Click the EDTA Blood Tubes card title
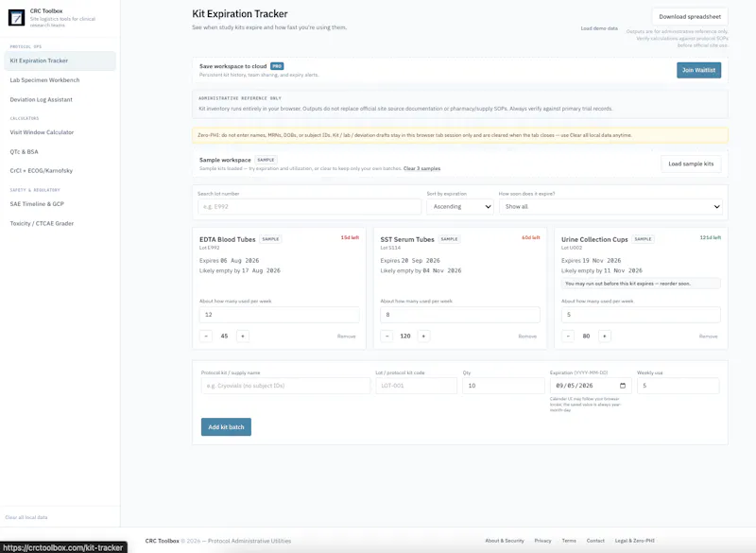The width and height of the screenshot is (756, 553). [x=227, y=239]
